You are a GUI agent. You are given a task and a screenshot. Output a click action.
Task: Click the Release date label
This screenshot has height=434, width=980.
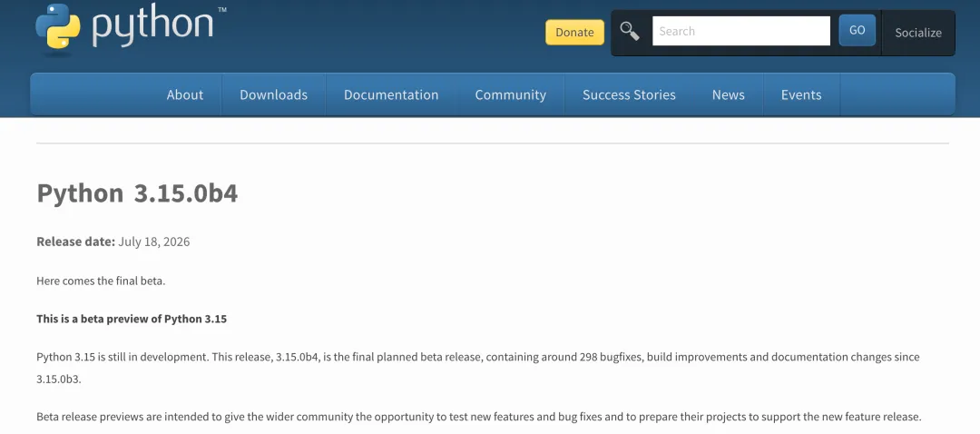point(75,242)
